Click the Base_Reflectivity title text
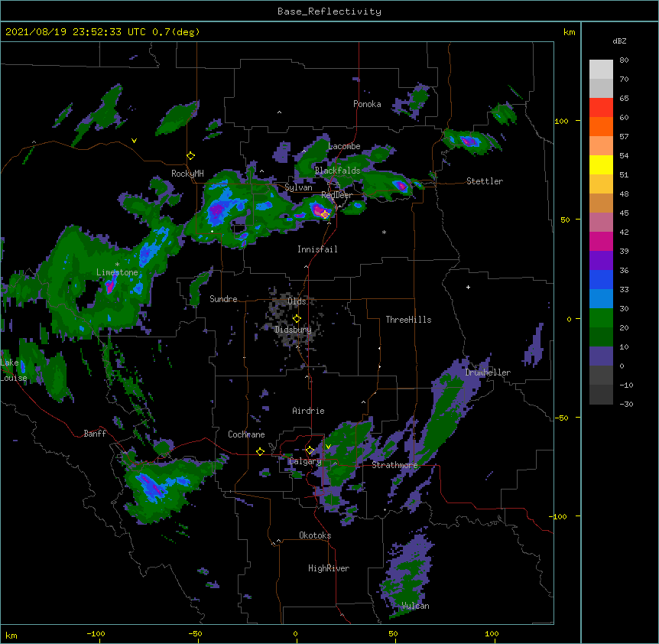The image size is (659, 644). [329, 11]
